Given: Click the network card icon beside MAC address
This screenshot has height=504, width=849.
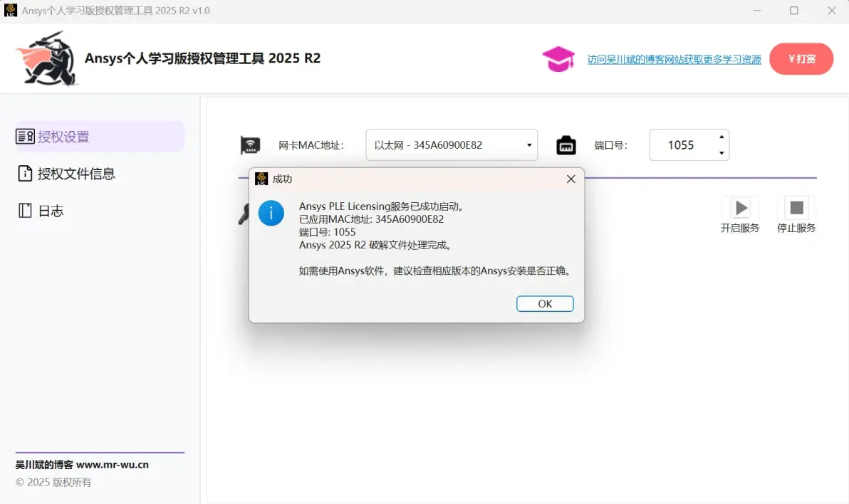Looking at the screenshot, I should pos(250,145).
